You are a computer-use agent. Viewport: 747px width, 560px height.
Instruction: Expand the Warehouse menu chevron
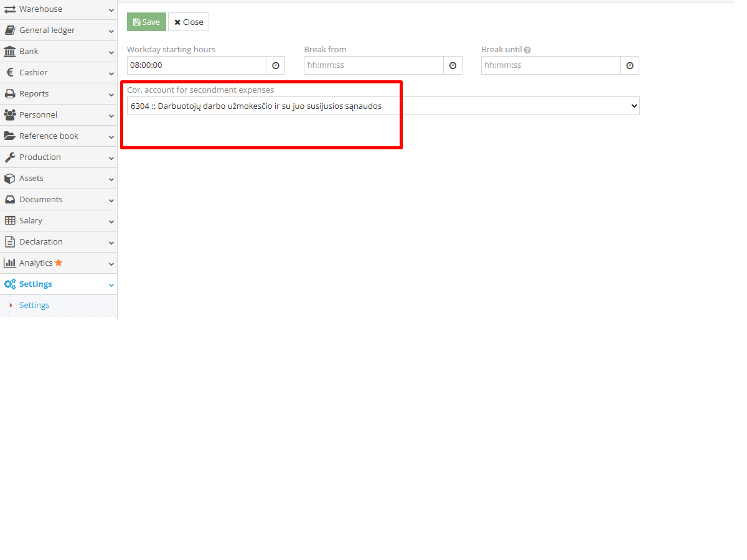coord(111,10)
